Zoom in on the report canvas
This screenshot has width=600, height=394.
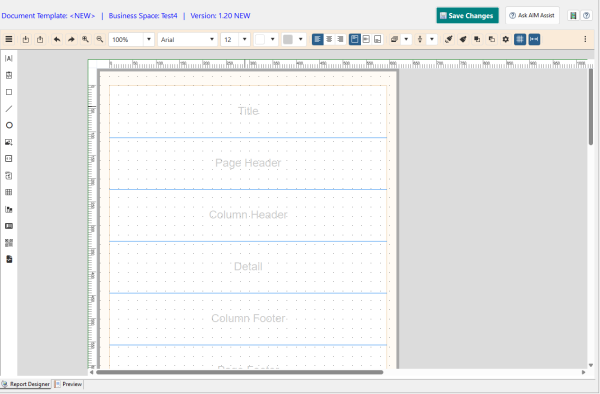click(x=85, y=39)
